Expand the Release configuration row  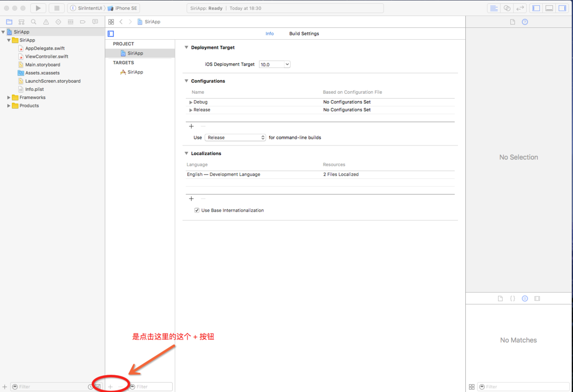191,110
